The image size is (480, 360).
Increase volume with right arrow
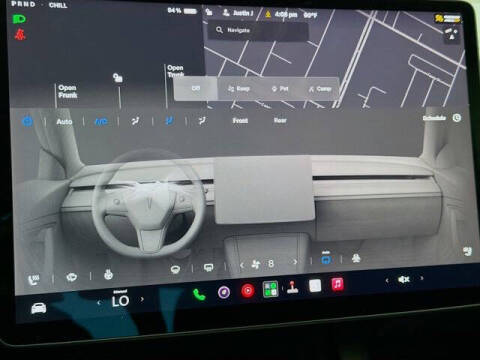[x=422, y=278]
